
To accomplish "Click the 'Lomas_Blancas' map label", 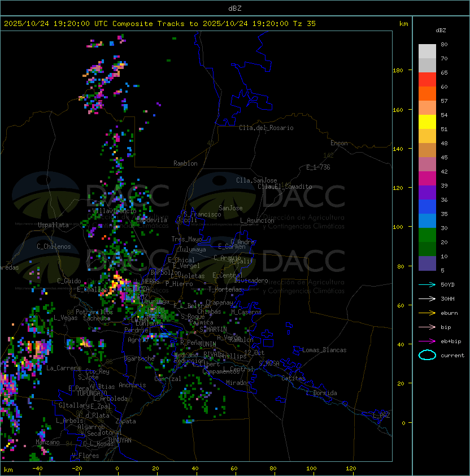I will click(x=324, y=350).
